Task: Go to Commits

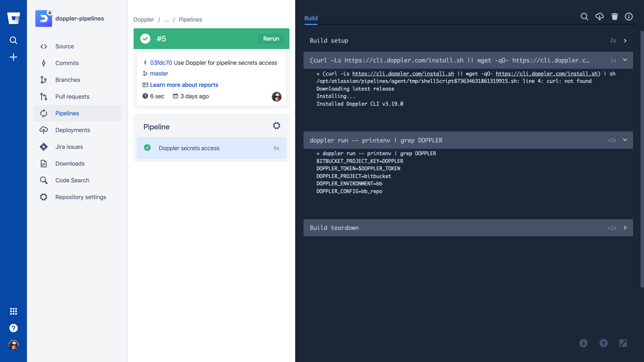Action: pyautogui.click(x=77, y=63)
